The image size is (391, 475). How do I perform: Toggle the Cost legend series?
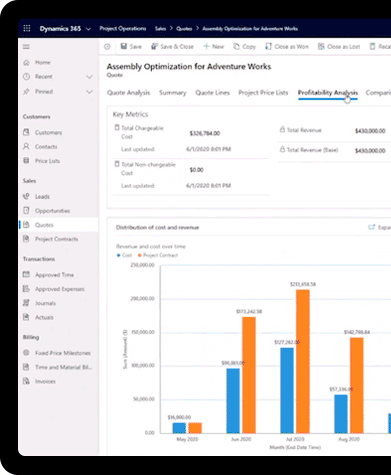pyautogui.click(x=124, y=255)
